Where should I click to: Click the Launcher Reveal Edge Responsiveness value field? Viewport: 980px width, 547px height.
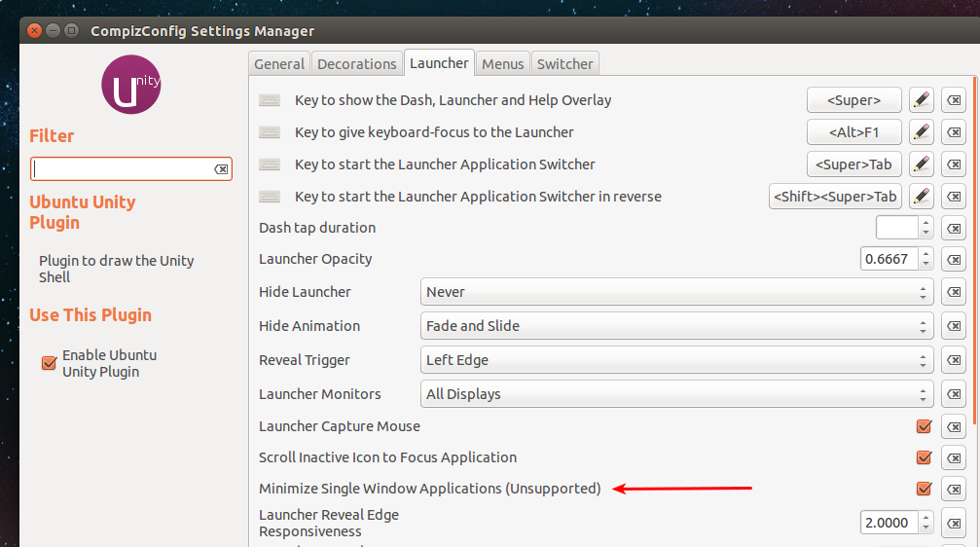889,523
